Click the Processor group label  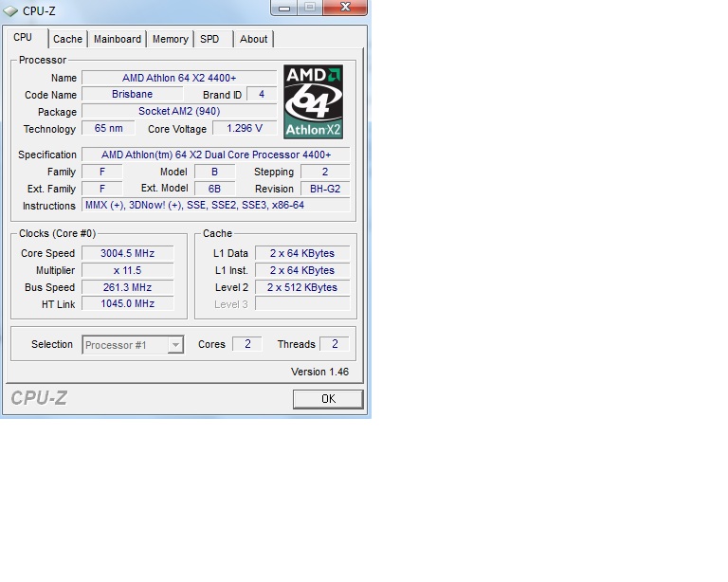pyautogui.click(x=43, y=61)
